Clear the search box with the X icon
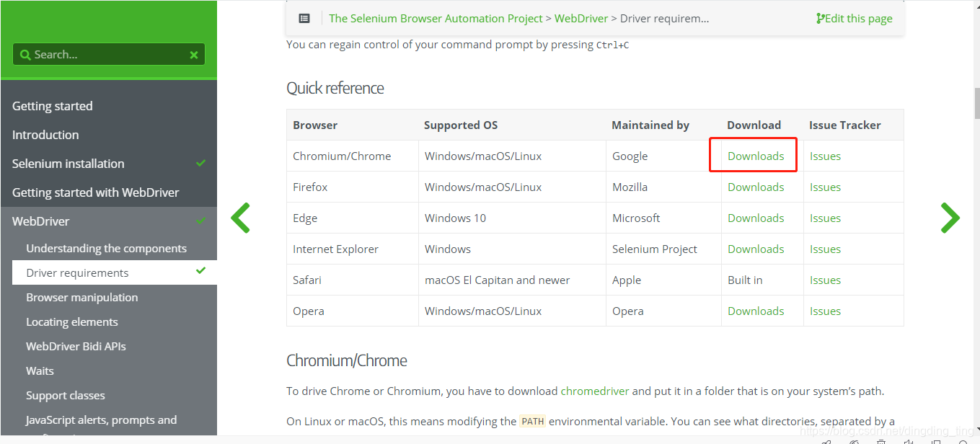This screenshot has height=444, width=980. [x=193, y=55]
